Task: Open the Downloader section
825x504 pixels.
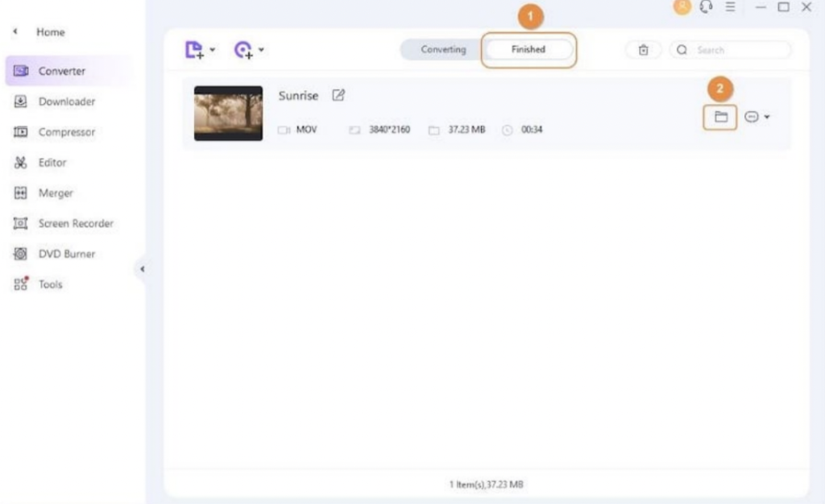Action: (66, 101)
